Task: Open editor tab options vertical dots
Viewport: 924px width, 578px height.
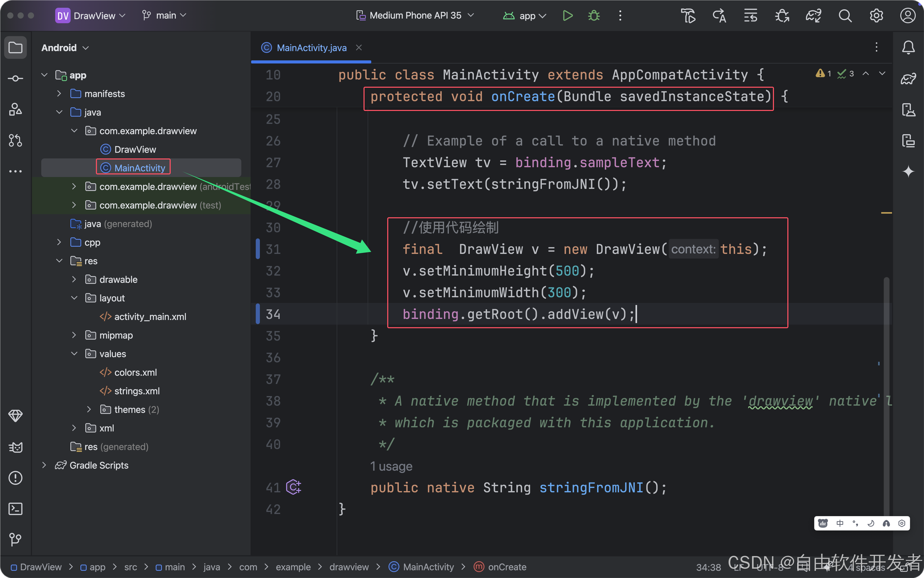Action: coord(877,47)
